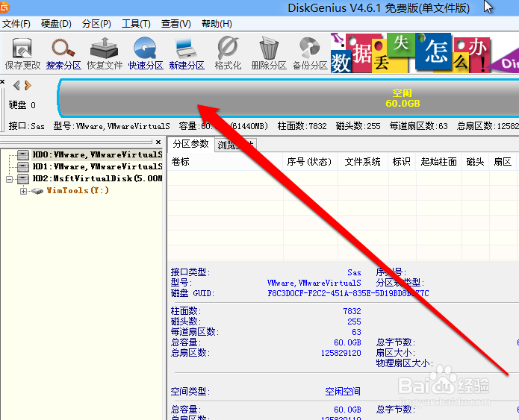
Task: Click the total sectors value 125829120
Action: [x=341, y=353]
